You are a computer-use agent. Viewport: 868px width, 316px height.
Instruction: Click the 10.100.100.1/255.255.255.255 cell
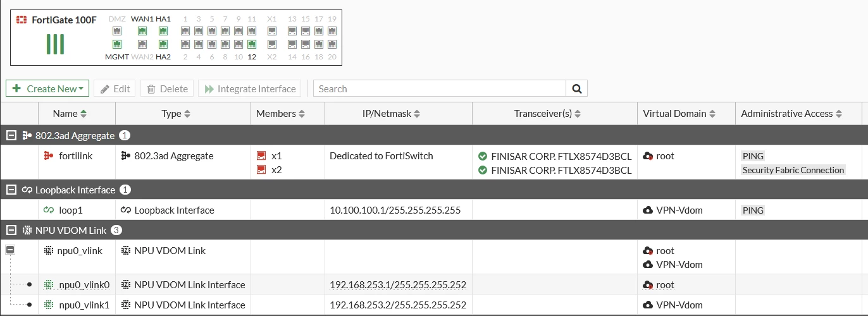pos(395,210)
